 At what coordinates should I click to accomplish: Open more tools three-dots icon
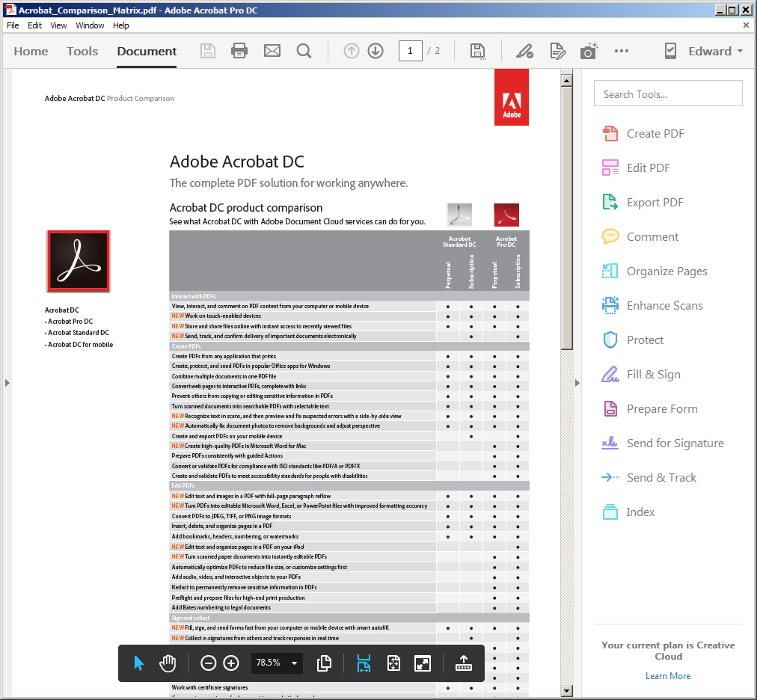[622, 51]
